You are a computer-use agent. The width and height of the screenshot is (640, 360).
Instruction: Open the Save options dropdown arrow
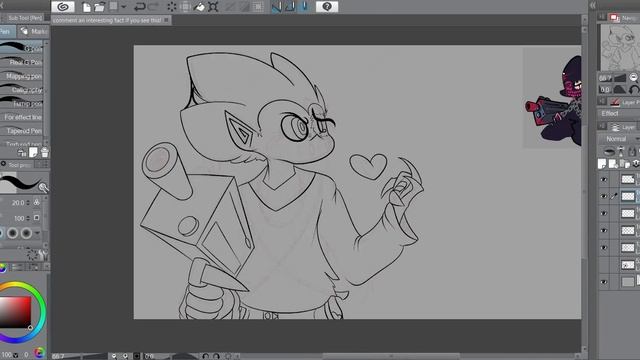coord(124,7)
